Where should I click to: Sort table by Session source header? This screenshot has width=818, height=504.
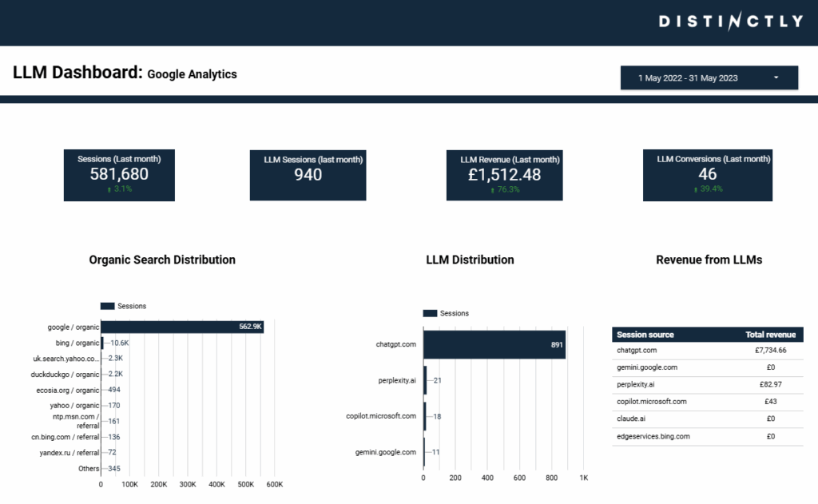(x=645, y=335)
